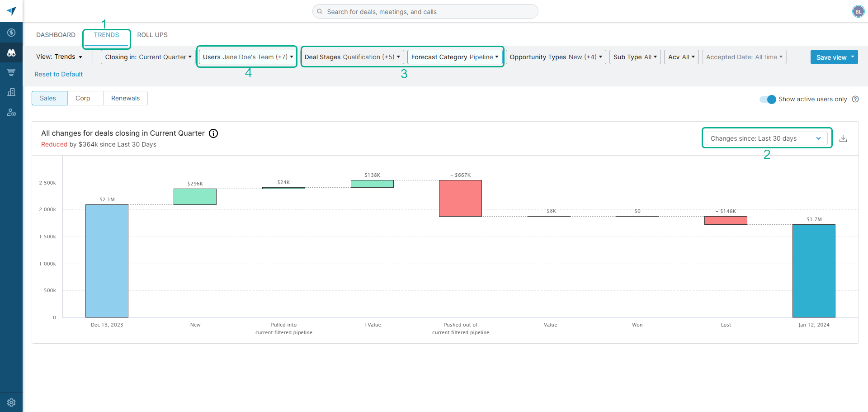This screenshot has height=412, width=868.
Task: Click the 'Won' axis label
Action: click(637, 325)
